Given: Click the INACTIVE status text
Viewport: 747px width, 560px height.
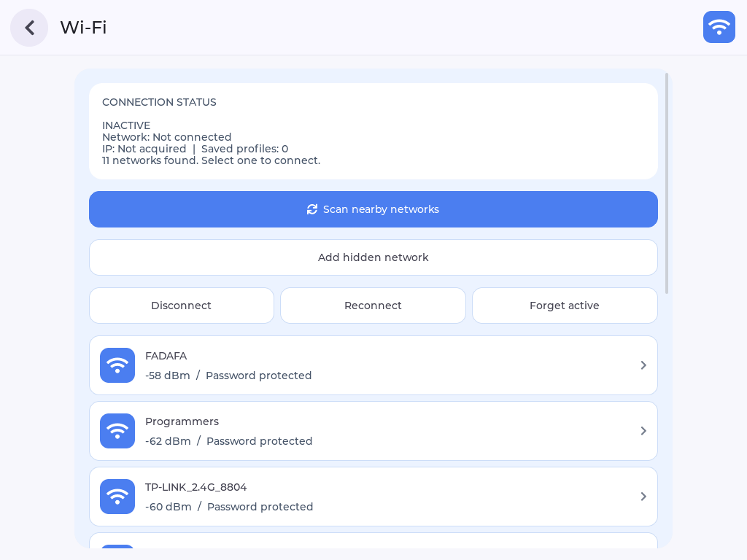Looking at the screenshot, I should (x=126, y=125).
